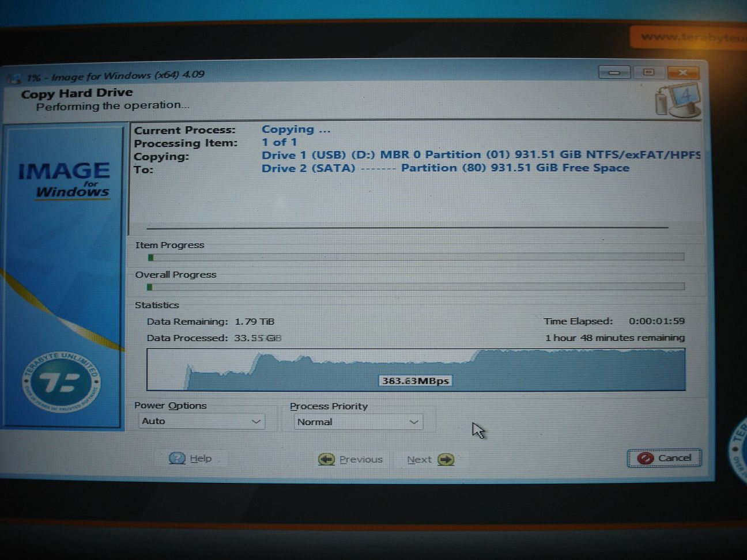This screenshot has height=560, width=747.
Task: Click the 'Copy Hard Drive' heading
Action: pyautogui.click(x=77, y=93)
